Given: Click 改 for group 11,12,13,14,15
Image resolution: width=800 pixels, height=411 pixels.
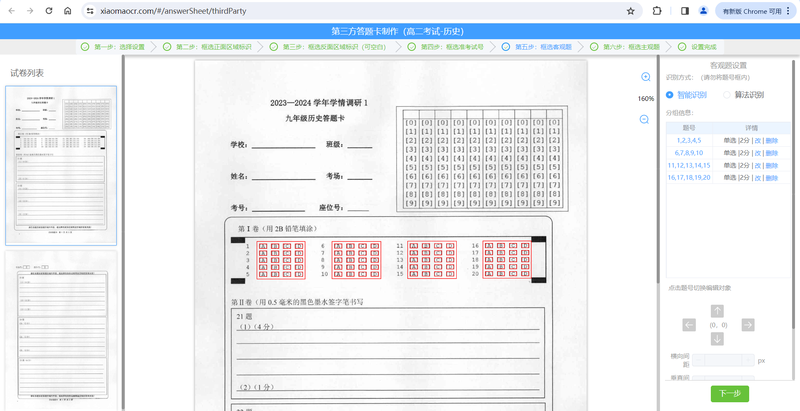Looking at the screenshot, I should tap(758, 165).
